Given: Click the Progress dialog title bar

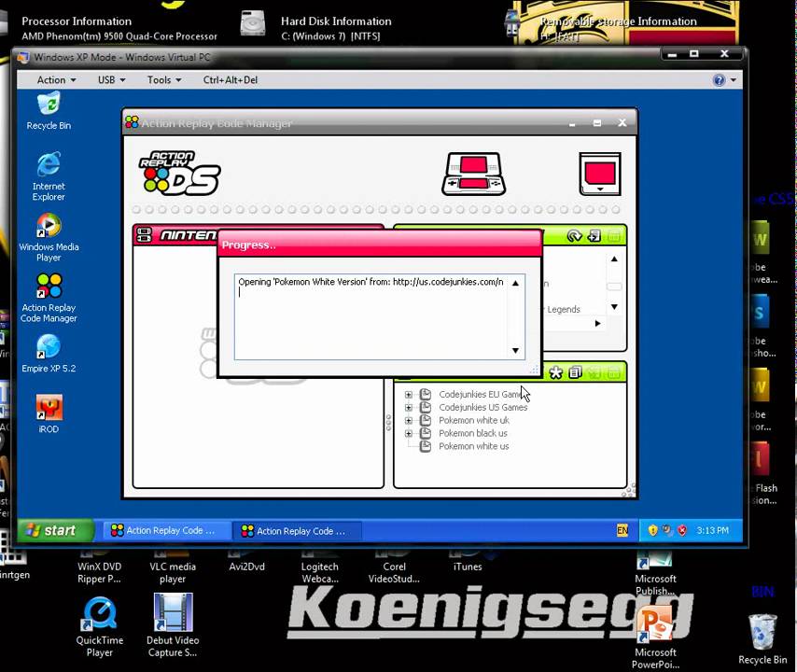Looking at the screenshot, I should pos(380,245).
